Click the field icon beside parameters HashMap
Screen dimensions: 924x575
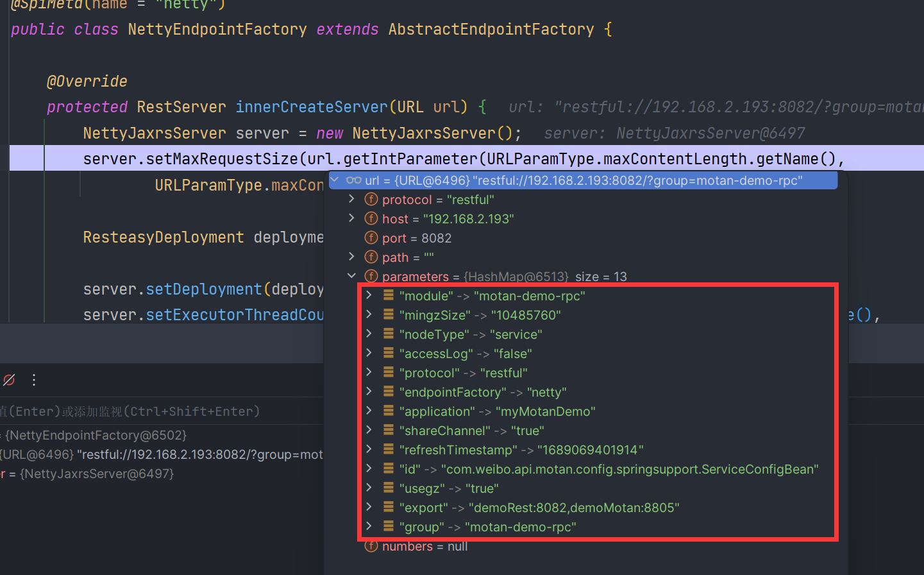coord(372,276)
